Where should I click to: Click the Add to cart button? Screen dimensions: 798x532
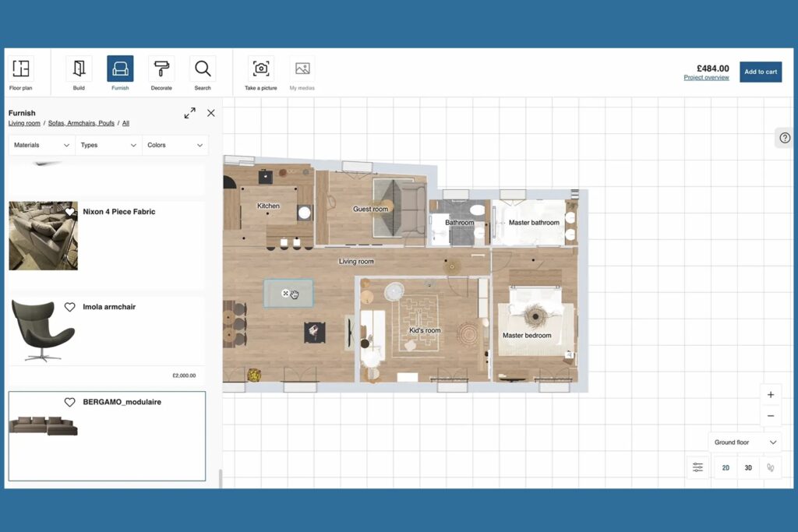(x=760, y=72)
